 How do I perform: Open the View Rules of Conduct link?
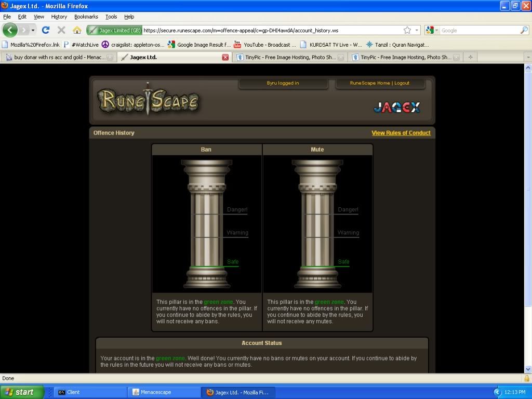point(401,133)
